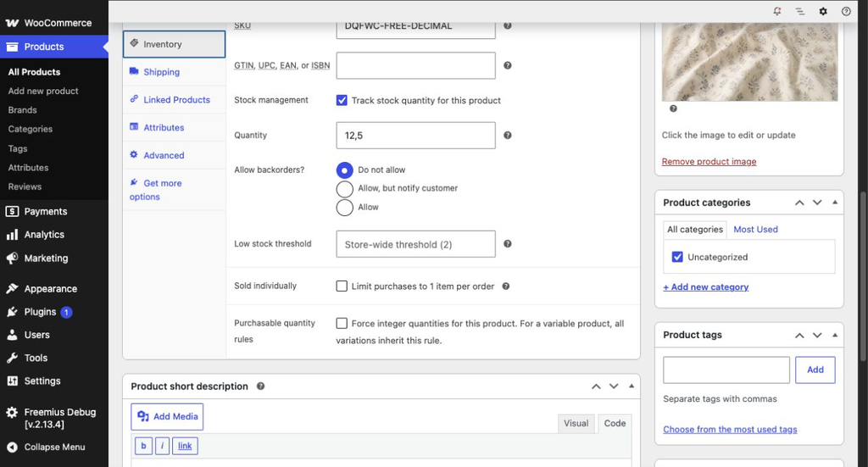This screenshot has height=467, width=868.
Task: Click the Plugins update count badge
Action: [x=66, y=312]
